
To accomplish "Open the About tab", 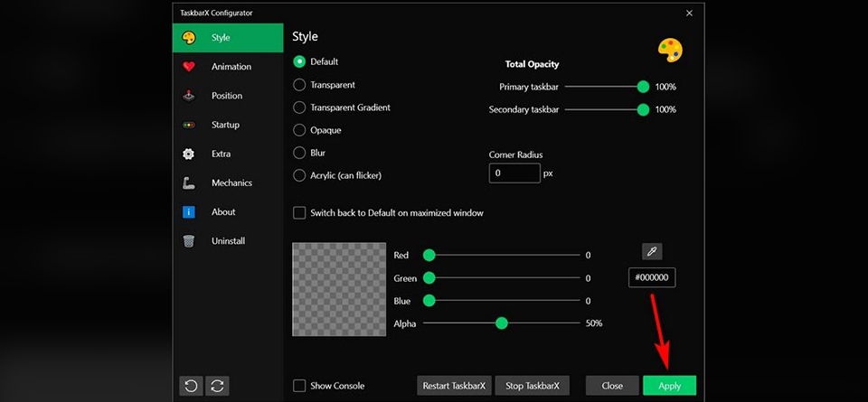I will point(228,211).
